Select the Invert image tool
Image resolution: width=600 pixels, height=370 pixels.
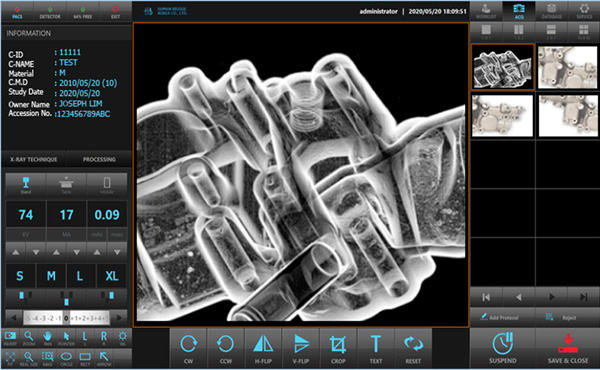10,338
